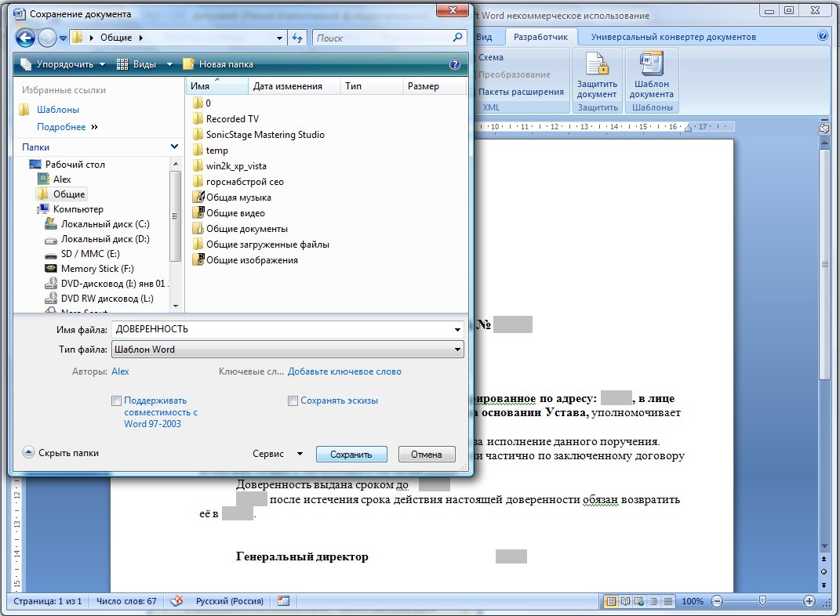
Task: Select the Общая музыка folder
Action: pos(232,197)
